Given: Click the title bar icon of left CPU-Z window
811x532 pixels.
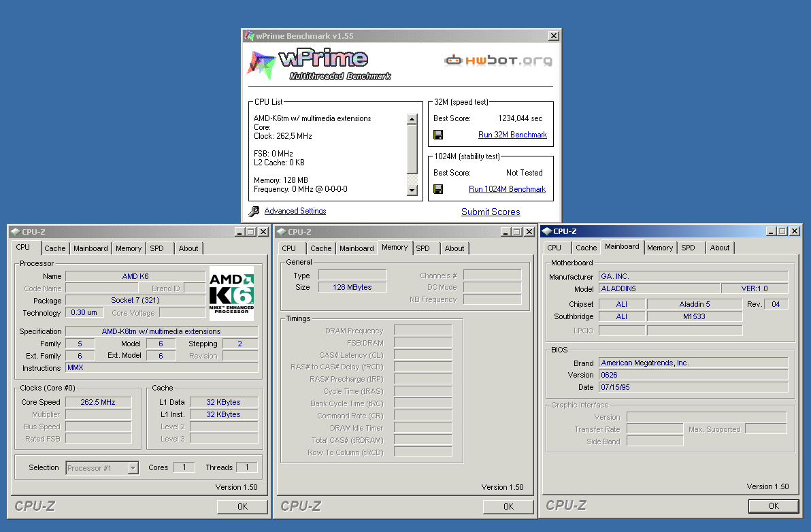Looking at the screenshot, I should click(x=15, y=231).
